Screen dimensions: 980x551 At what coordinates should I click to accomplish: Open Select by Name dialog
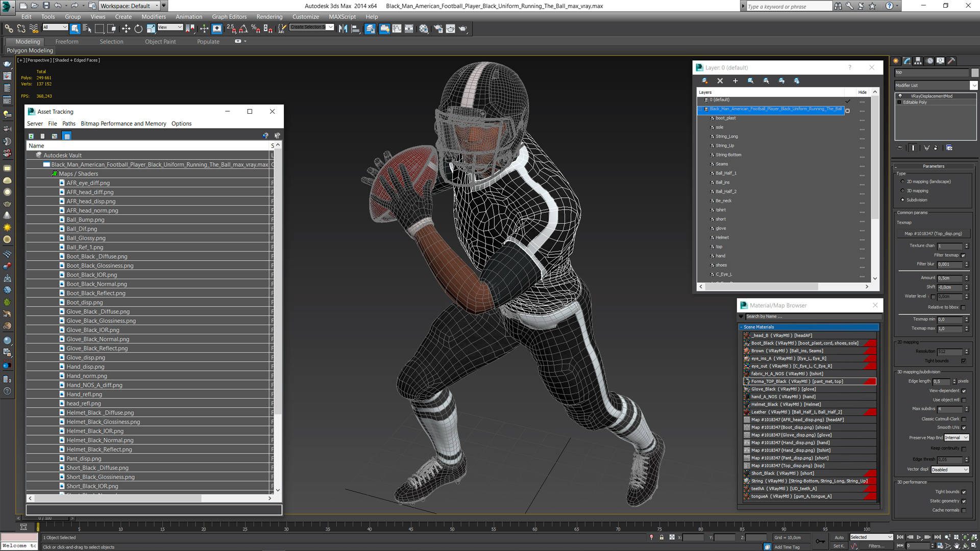tap(87, 29)
